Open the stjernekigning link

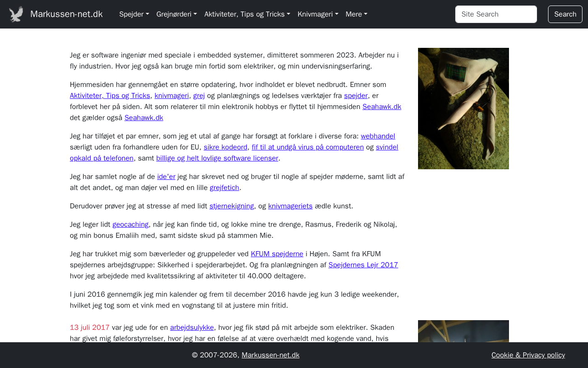(232, 206)
